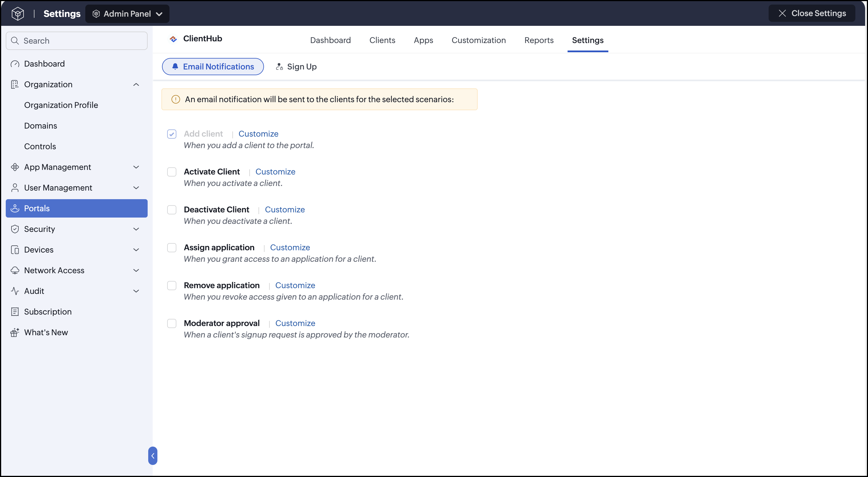
Task: Click Customize link for Assign application
Action: tap(290, 248)
